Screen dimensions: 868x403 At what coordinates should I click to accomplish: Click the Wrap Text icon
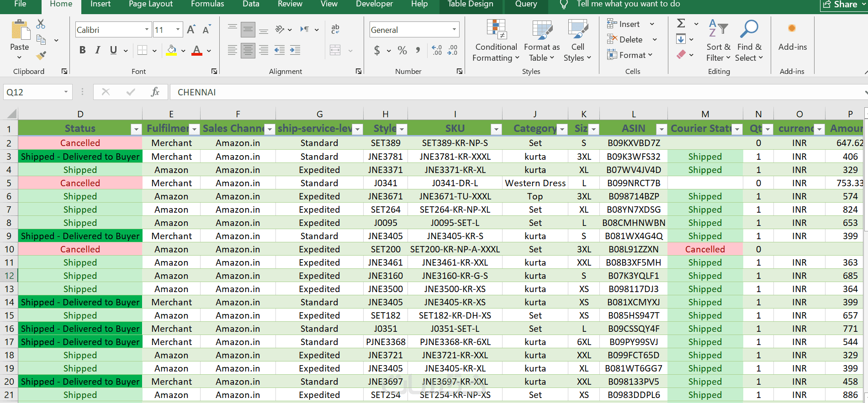click(x=335, y=29)
